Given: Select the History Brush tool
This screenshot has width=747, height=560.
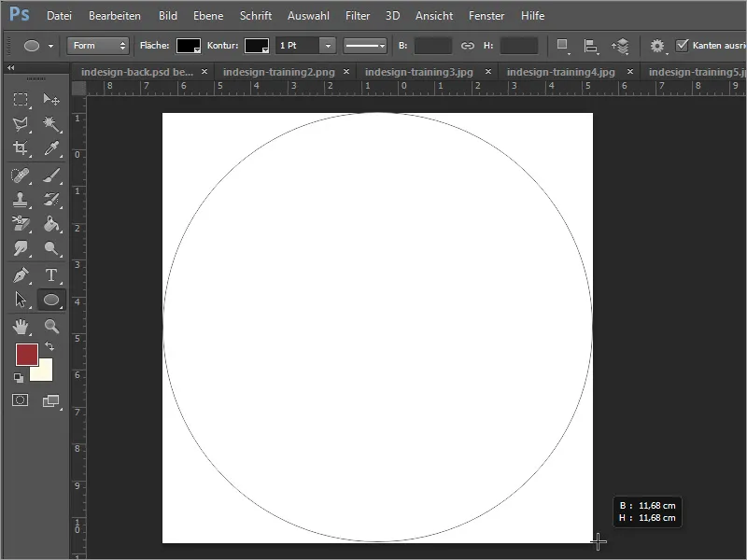Looking at the screenshot, I should click(x=51, y=200).
